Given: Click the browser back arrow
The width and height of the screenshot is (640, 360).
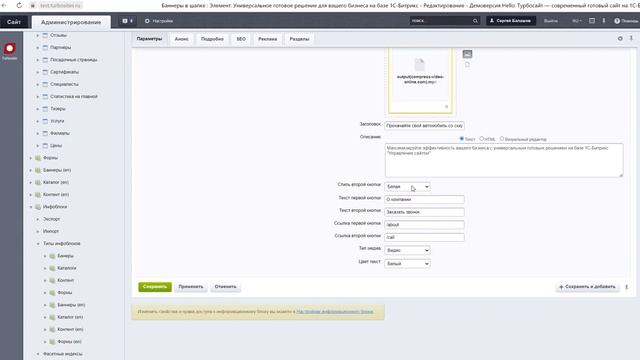Looking at the screenshot, I should tap(4, 5).
